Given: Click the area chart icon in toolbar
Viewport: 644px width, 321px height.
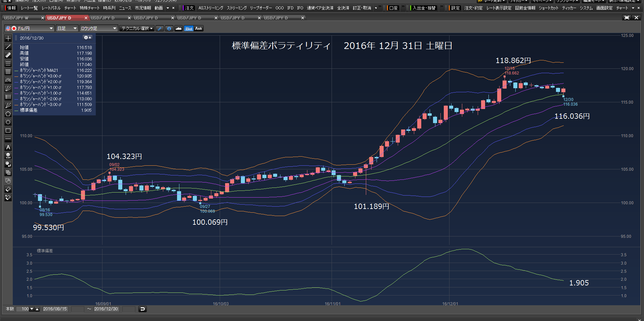Looking at the screenshot, I should [178, 29].
